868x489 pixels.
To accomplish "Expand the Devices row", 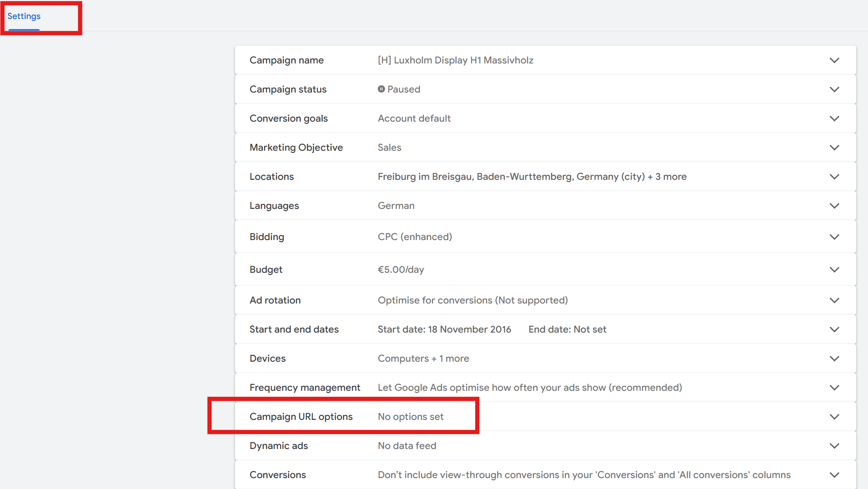I will click(x=834, y=358).
